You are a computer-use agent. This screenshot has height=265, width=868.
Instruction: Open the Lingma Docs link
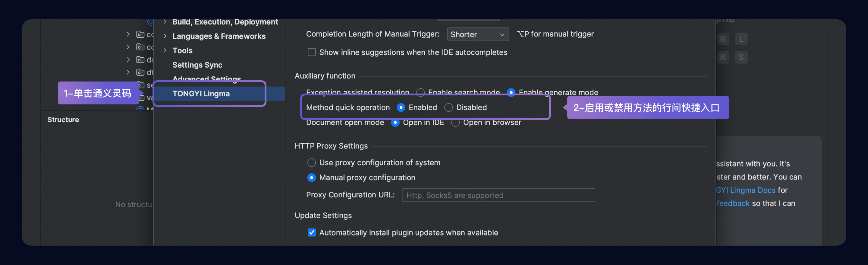coord(746,190)
